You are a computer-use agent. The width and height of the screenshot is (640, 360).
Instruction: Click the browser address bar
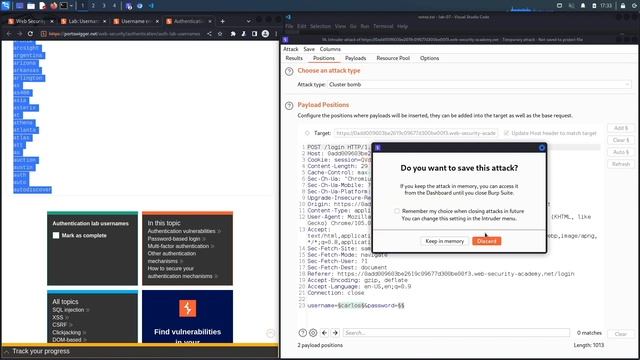[x=124, y=34]
